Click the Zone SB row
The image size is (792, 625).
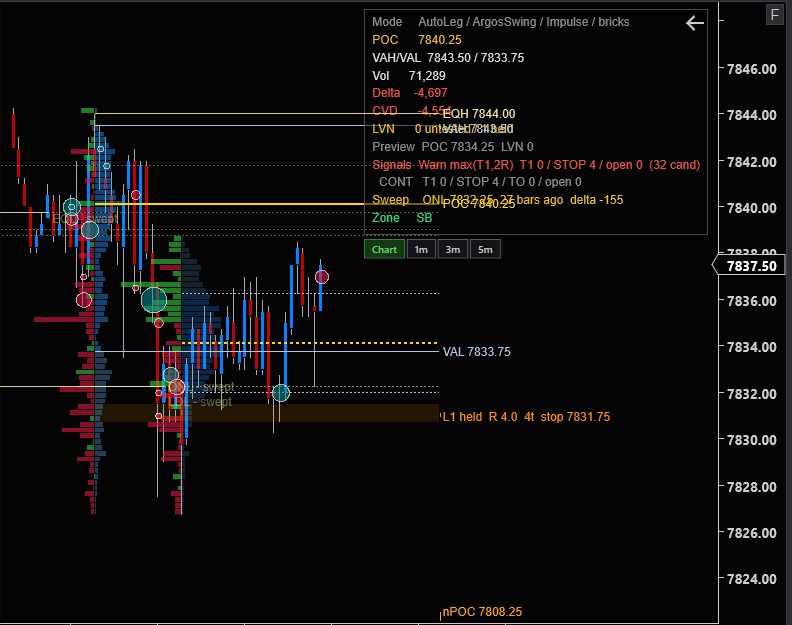[402, 218]
